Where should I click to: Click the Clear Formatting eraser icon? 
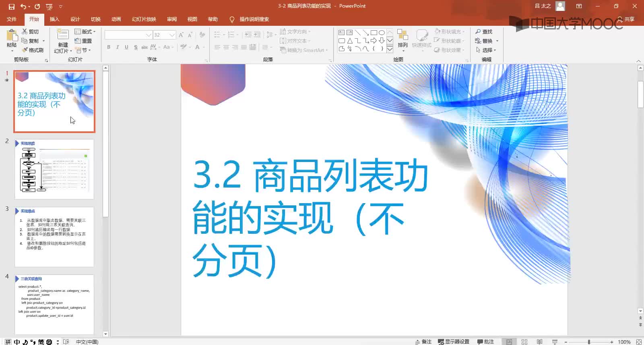[202, 35]
